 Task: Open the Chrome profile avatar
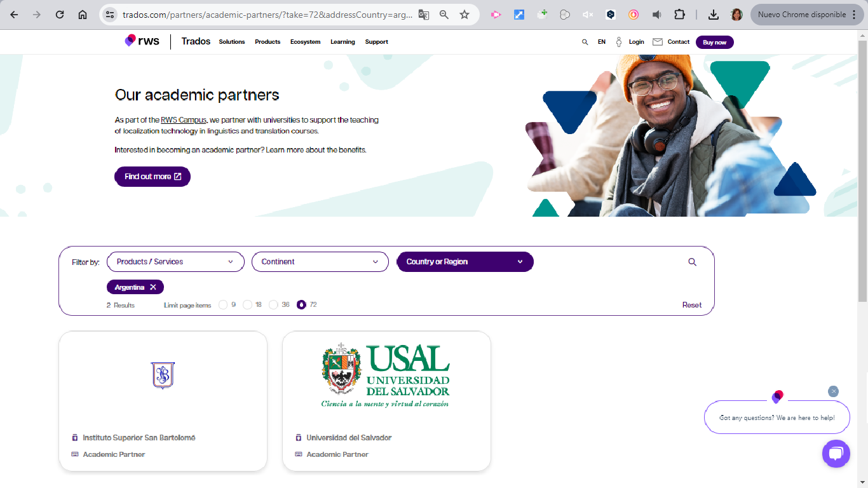pos(736,15)
